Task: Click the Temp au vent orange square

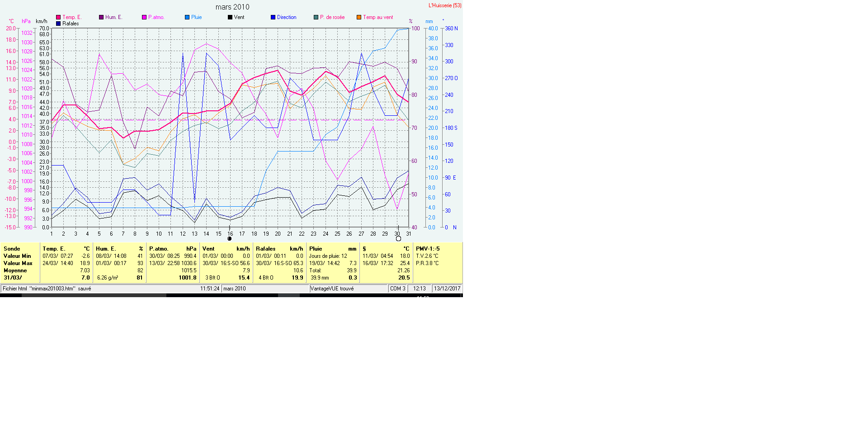Action: point(359,17)
